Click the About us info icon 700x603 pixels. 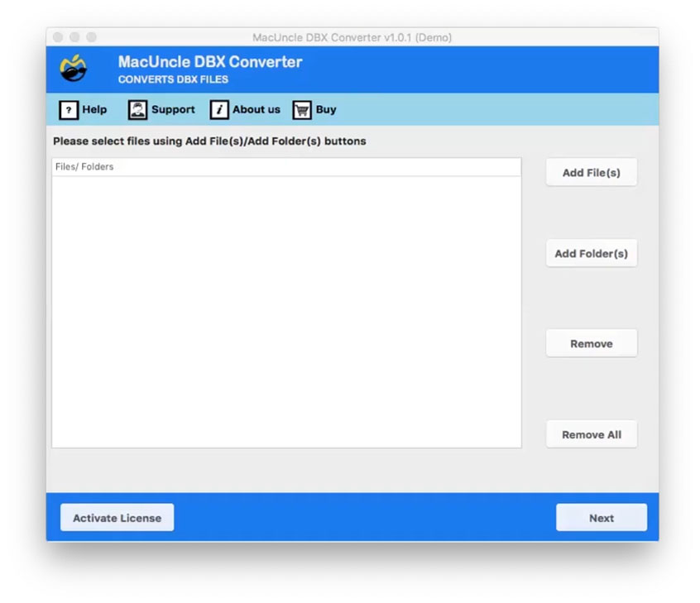(x=218, y=109)
